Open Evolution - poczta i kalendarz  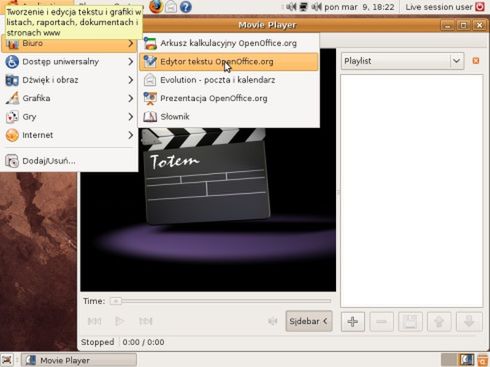coord(229,80)
